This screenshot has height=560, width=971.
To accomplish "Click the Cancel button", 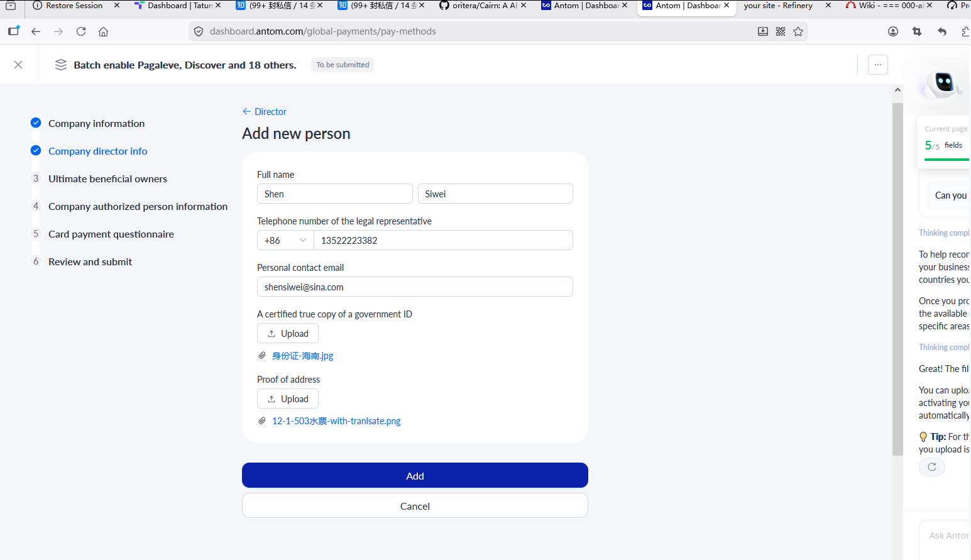I will tap(415, 505).
